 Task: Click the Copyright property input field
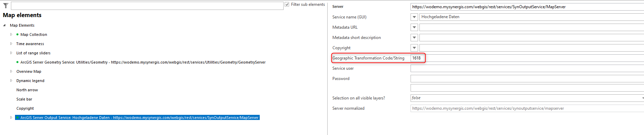click(x=532, y=48)
